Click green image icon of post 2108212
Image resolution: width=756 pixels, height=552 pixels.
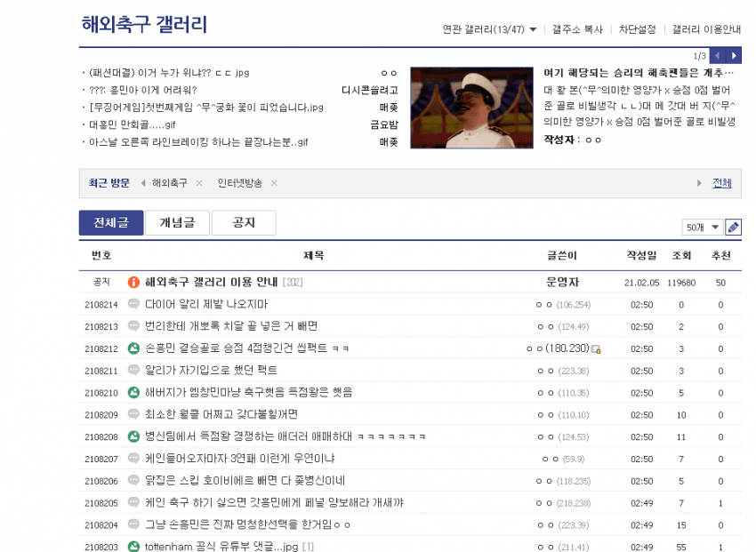133,348
